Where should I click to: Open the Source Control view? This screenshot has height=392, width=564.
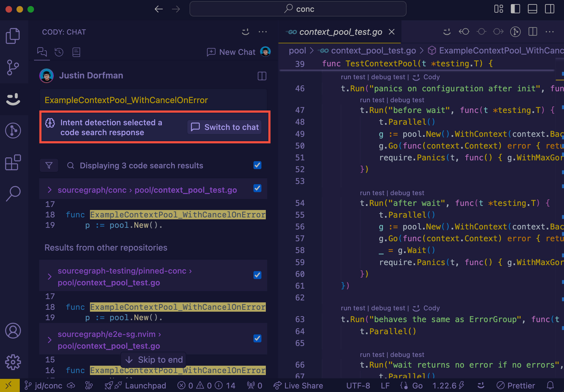(x=13, y=67)
